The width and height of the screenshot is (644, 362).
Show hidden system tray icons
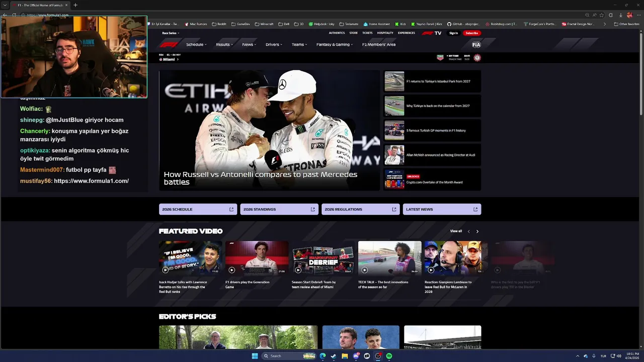click(x=577, y=356)
